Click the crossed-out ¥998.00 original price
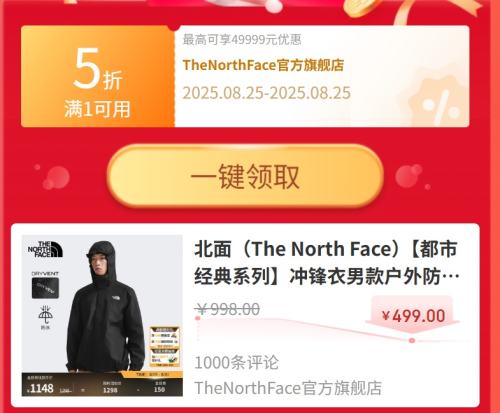500x413 pixels. point(228,309)
